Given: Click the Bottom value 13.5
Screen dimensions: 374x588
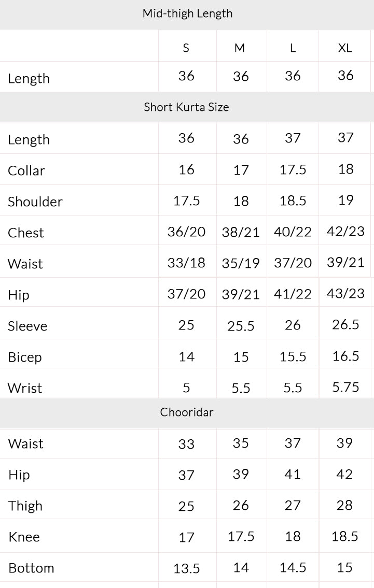Looking at the screenshot, I should 186,568.
